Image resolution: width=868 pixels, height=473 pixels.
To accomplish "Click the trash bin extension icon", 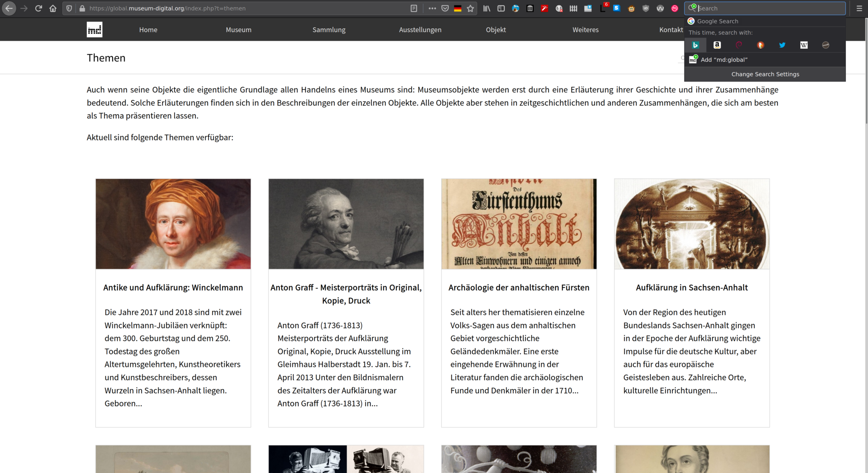I will coord(530,8).
